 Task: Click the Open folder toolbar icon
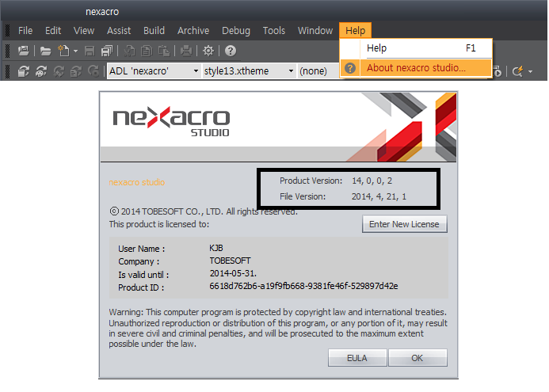pos(46,51)
